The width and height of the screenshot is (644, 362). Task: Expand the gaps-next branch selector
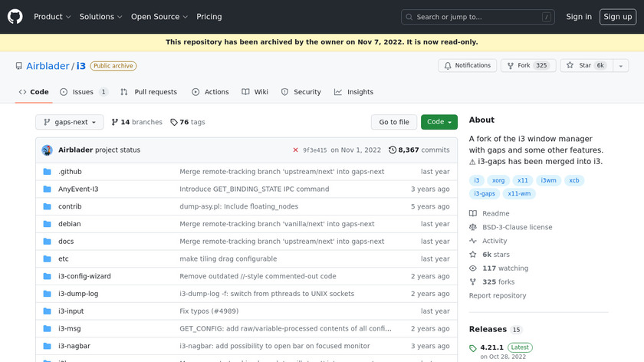click(69, 122)
